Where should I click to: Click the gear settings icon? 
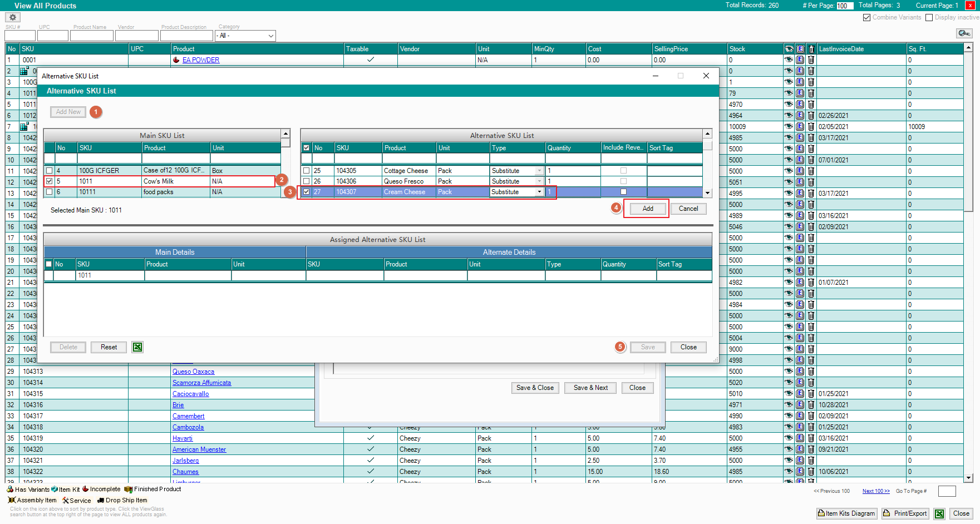pyautogui.click(x=13, y=17)
